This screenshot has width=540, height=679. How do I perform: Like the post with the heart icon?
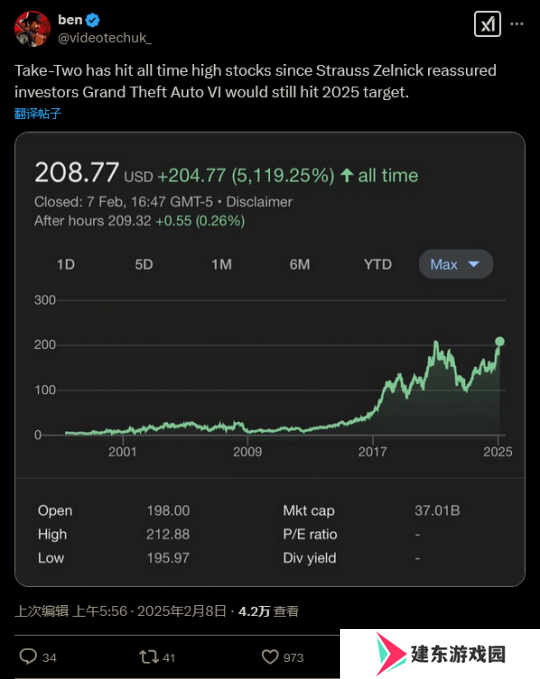tap(270, 657)
